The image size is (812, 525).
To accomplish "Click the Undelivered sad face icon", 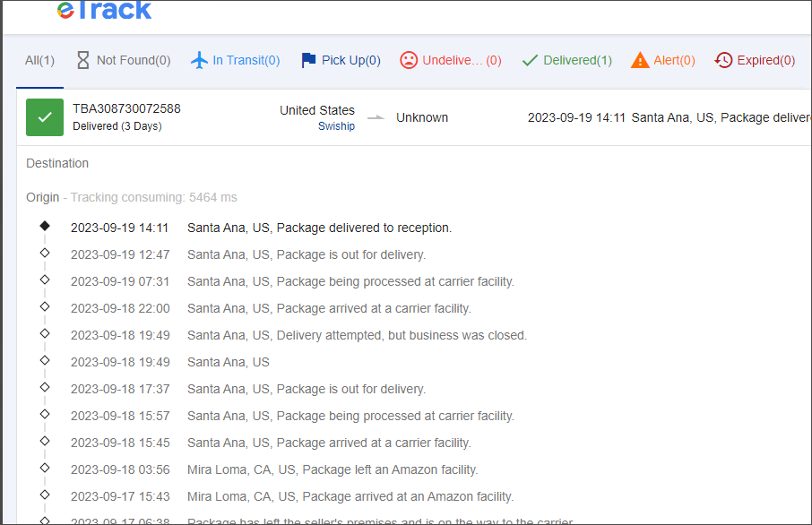I will [x=409, y=60].
